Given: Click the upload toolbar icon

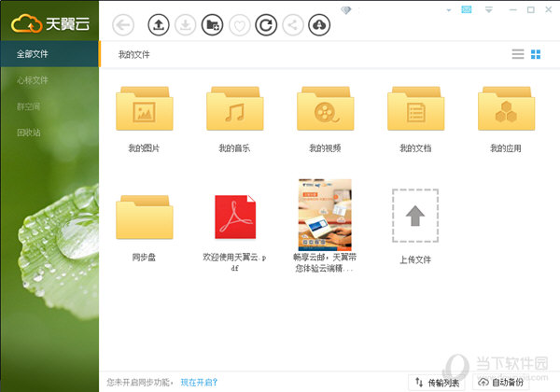Looking at the screenshot, I should pos(159,25).
